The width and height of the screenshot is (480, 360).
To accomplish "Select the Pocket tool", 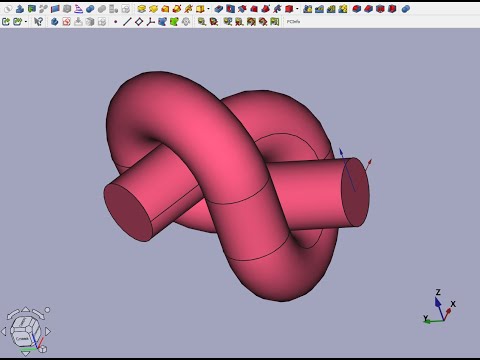I will [219, 9].
